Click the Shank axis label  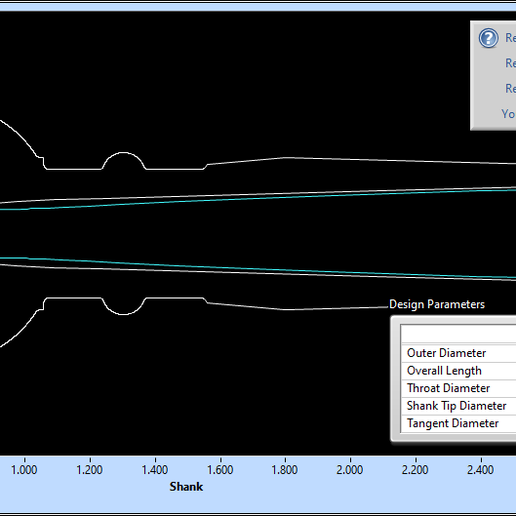point(186,487)
